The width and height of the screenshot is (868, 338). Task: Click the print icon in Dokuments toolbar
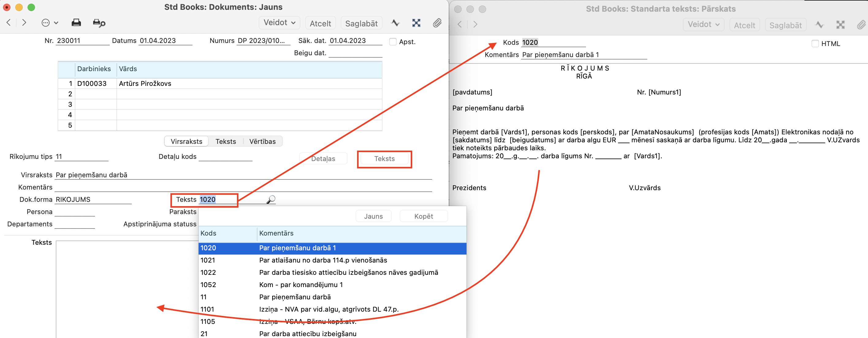(76, 23)
